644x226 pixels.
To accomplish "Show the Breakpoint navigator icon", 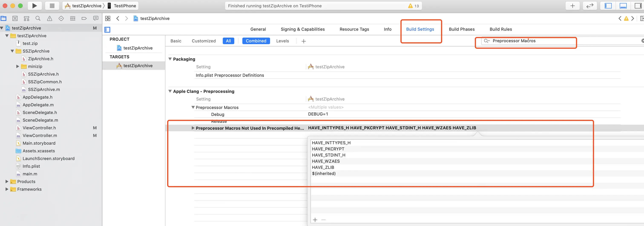I will pyautogui.click(x=84, y=18).
